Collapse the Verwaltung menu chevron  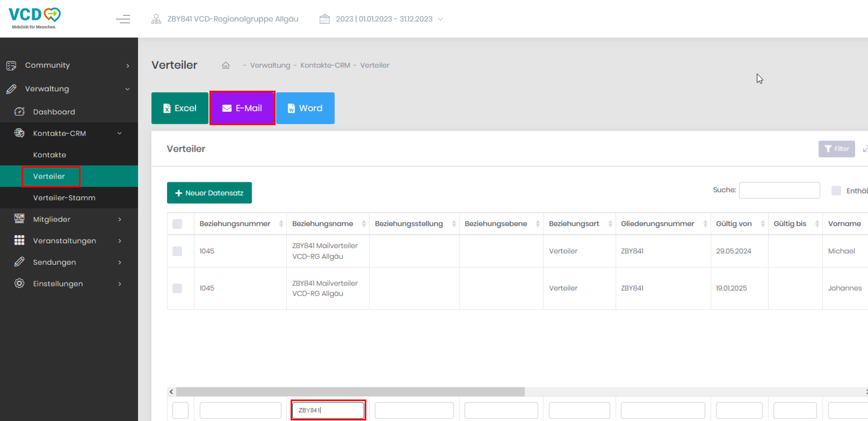pyautogui.click(x=127, y=89)
